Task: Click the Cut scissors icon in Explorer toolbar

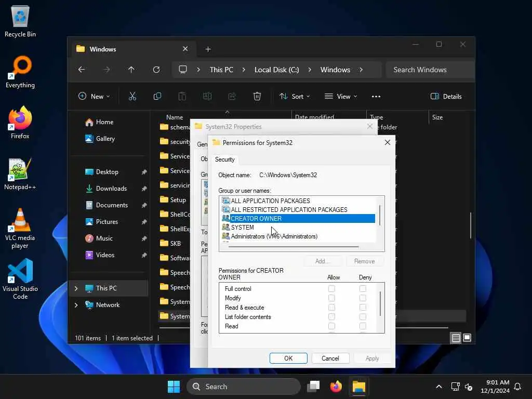Action: (x=132, y=96)
